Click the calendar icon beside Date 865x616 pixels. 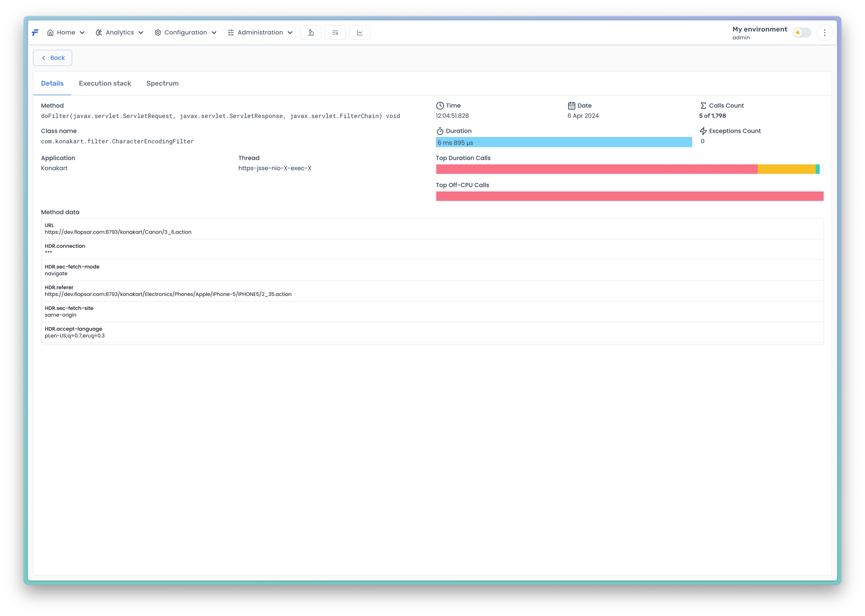click(x=572, y=106)
